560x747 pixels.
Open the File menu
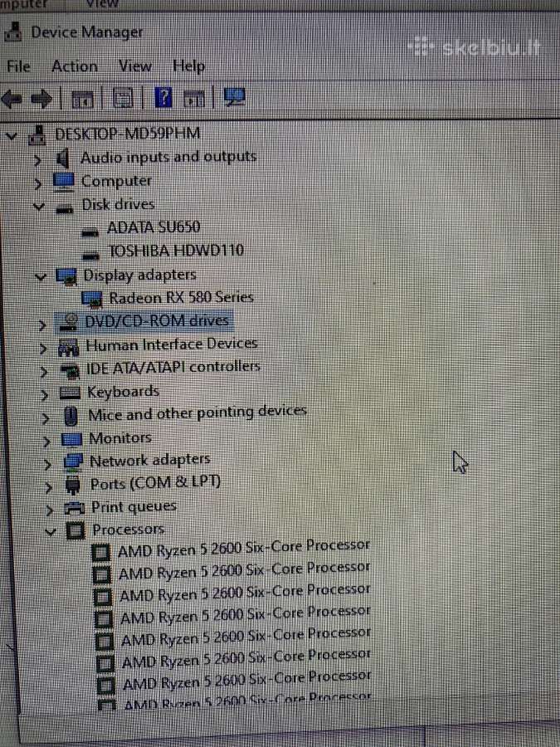click(x=18, y=66)
